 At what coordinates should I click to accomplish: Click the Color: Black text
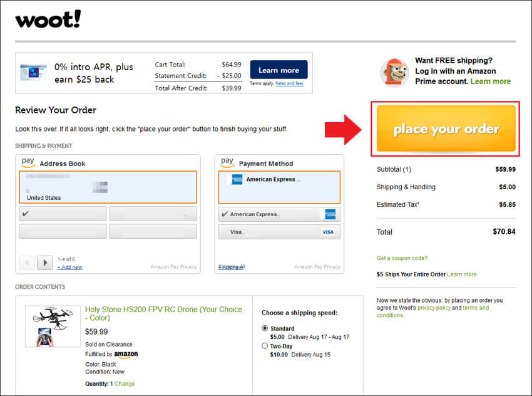point(100,365)
